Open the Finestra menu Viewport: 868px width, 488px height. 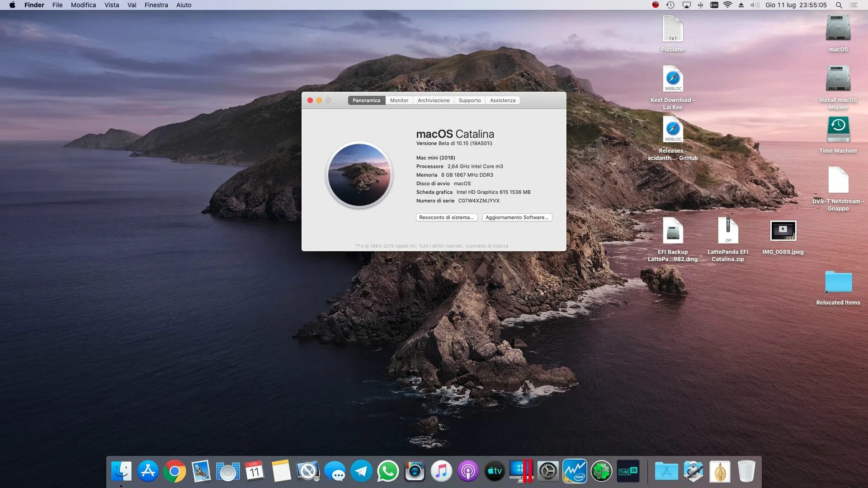point(156,5)
